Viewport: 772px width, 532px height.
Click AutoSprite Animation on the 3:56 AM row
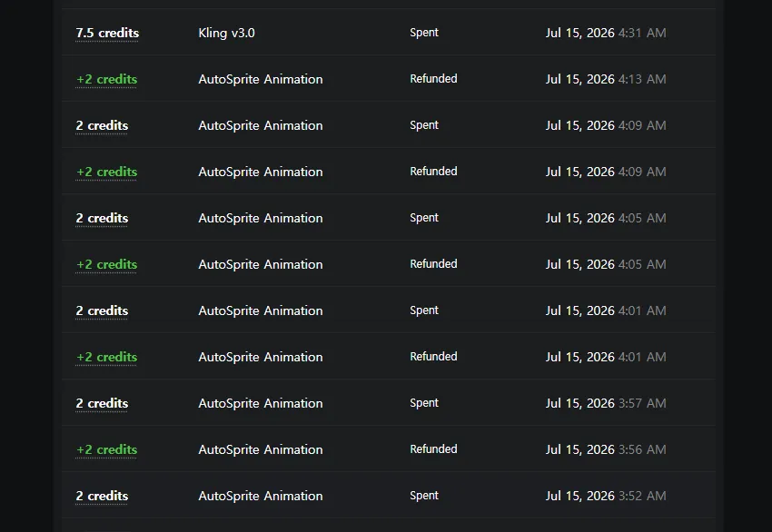(x=261, y=449)
